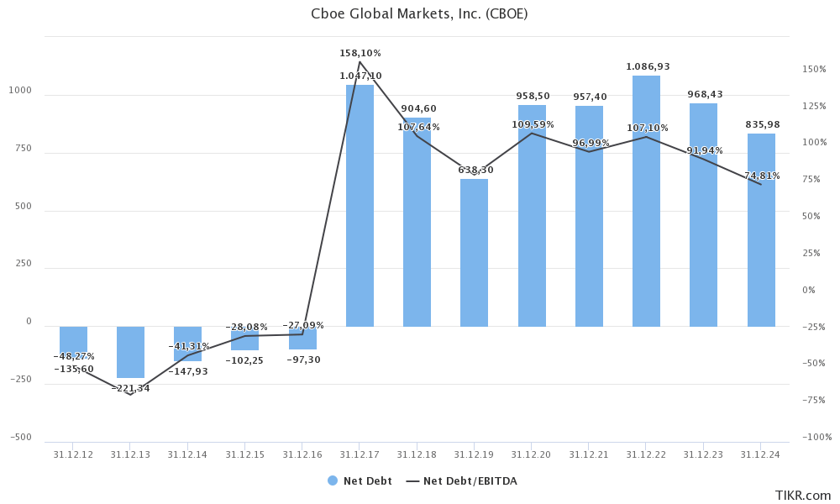The width and height of the screenshot is (840, 504).
Task: Click the 31.12.24 x-axis date
Action: (760, 454)
